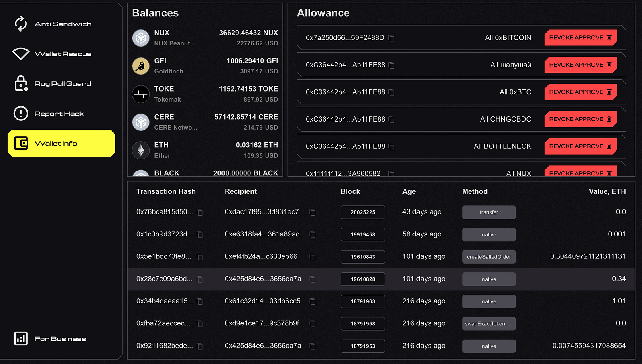Revoke approval for All CHNGCBDC
The image size is (642, 364).
pos(581,119)
